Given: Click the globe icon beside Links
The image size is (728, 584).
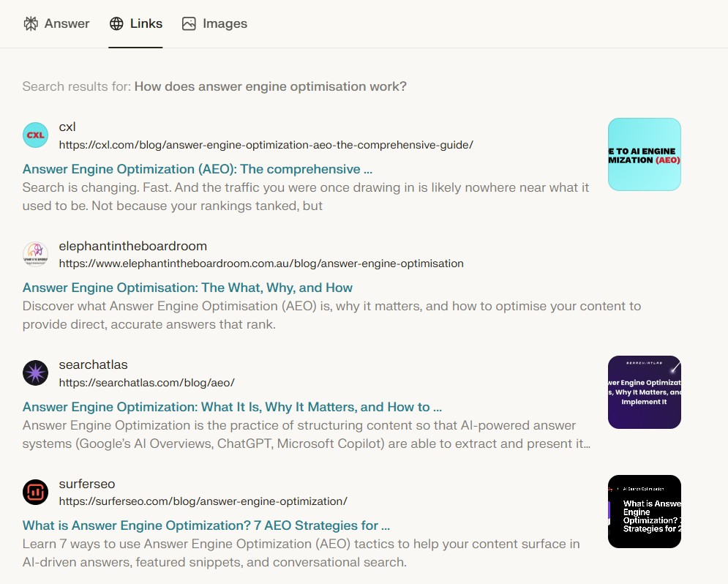Looking at the screenshot, I should (x=116, y=23).
